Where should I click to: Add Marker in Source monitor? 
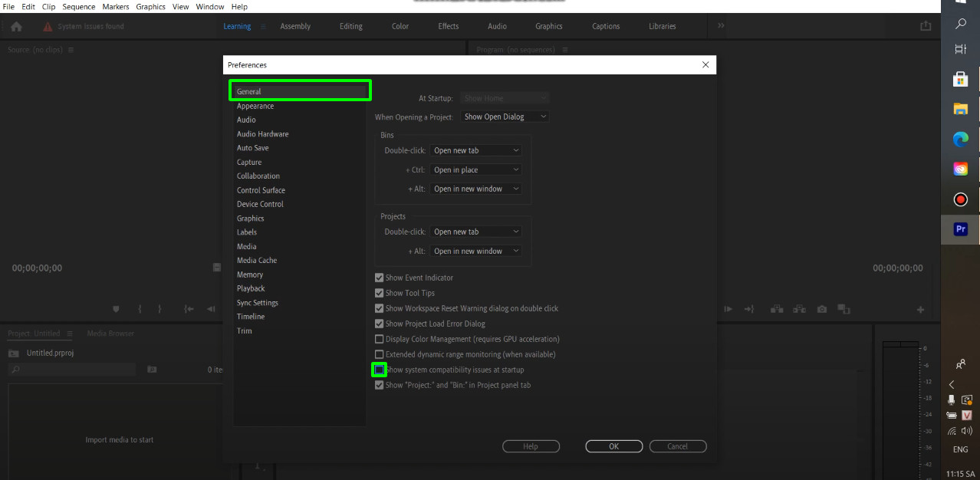(117, 309)
